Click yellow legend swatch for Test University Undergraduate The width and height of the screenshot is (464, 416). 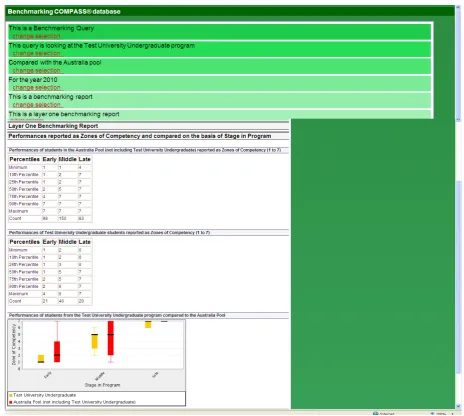[x=11, y=395]
